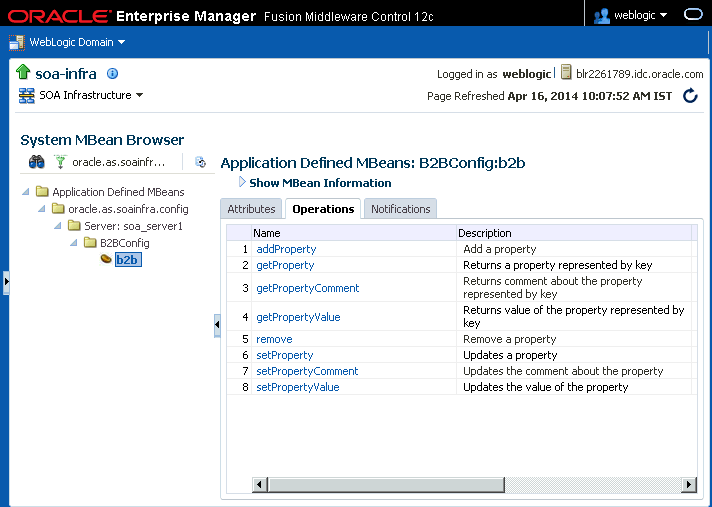Open the setPropertyComment operation

(307, 371)
